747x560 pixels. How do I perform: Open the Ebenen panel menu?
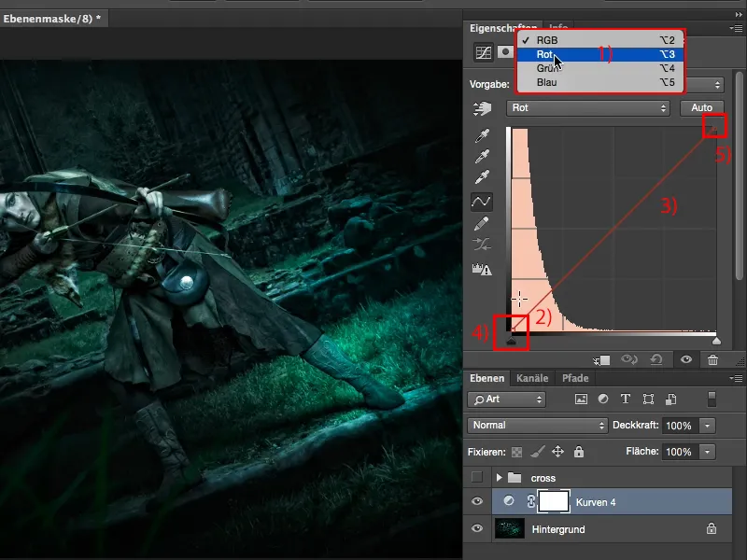click(736, 379)
